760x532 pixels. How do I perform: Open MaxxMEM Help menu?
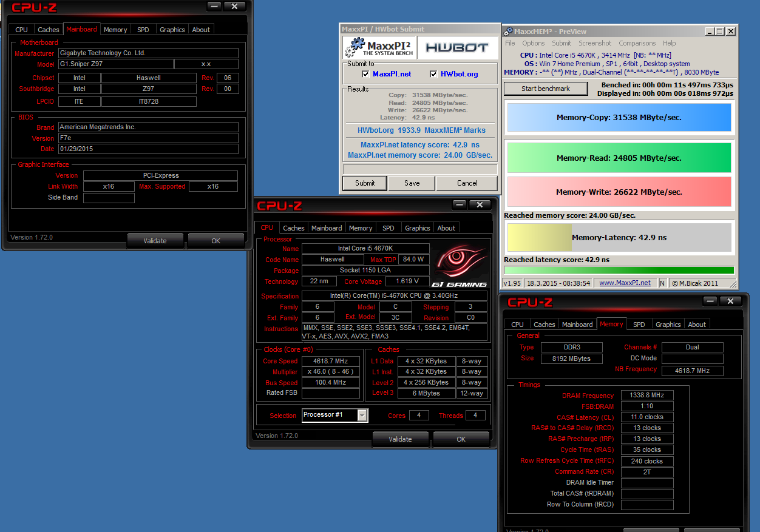pos(669,43)
